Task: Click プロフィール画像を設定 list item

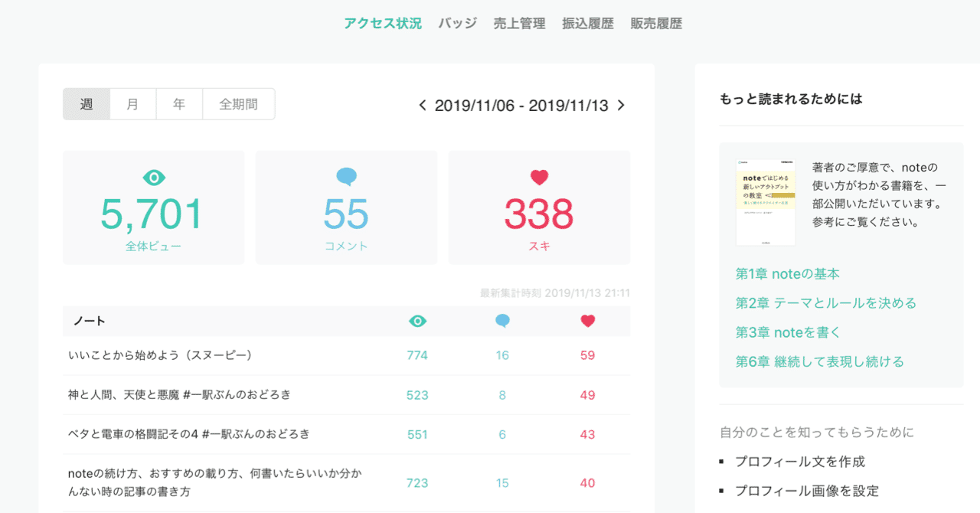Action: pyautogui.click(x=806, y=491)
